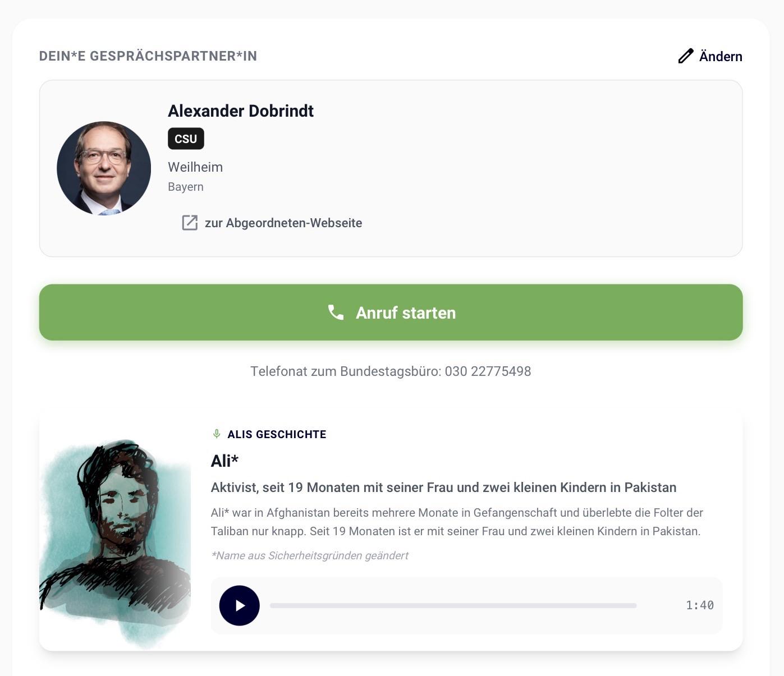Click the DEIN*E GESPRÄCHSPARTNER*IN section title

click(148, 56)
